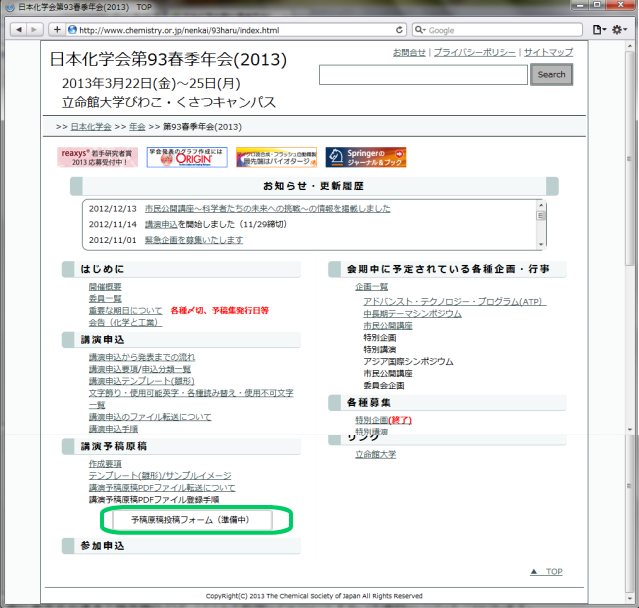Click the ORIGIN banner image
The width and height of the screenshot is (639, 608).
click(x=187, y=157)
